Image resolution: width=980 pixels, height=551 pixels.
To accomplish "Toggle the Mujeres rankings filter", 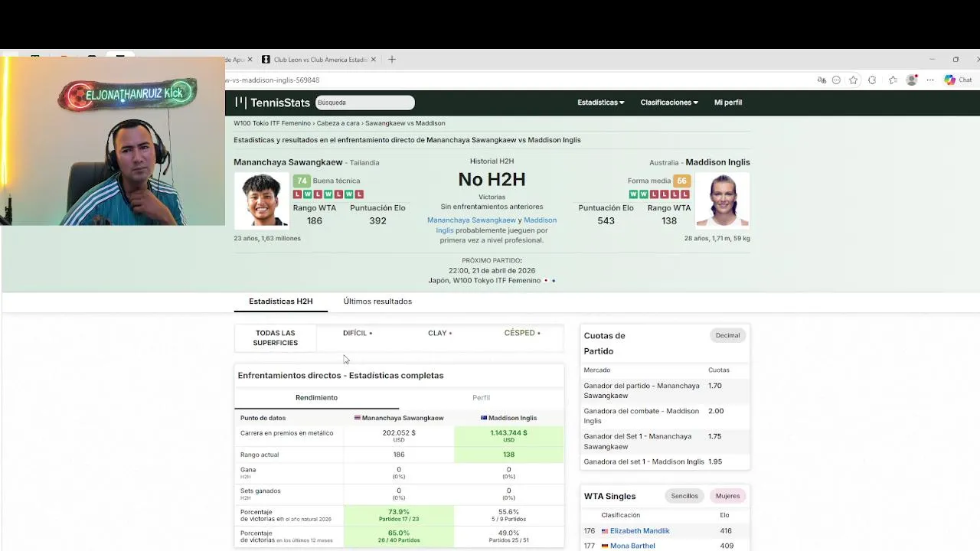I will click(x=727, y=496).
